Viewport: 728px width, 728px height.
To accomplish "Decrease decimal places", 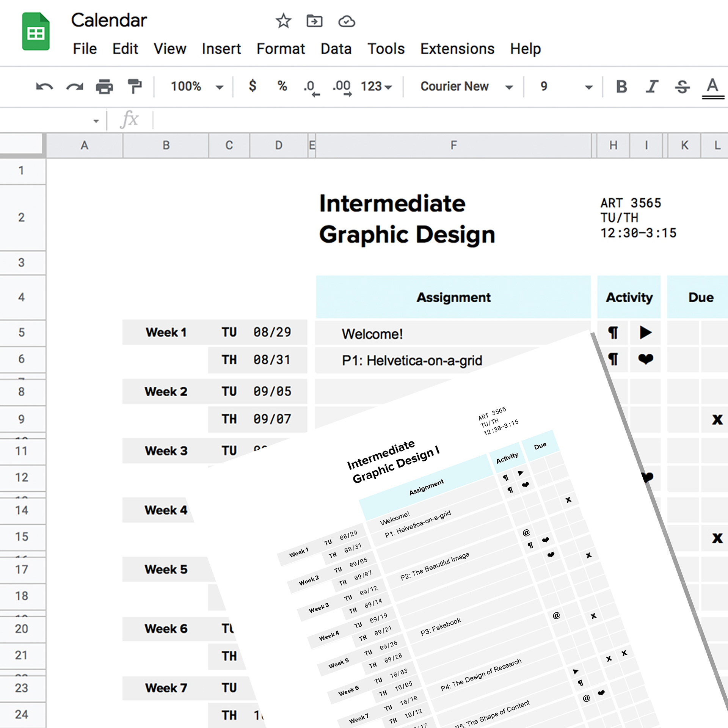I will (311, 88).
